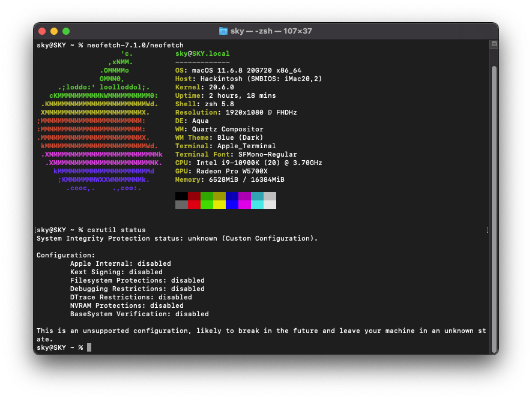Minimize Terminal with the yellow button
The image size is (532, 399).
[x=54, y=31]
